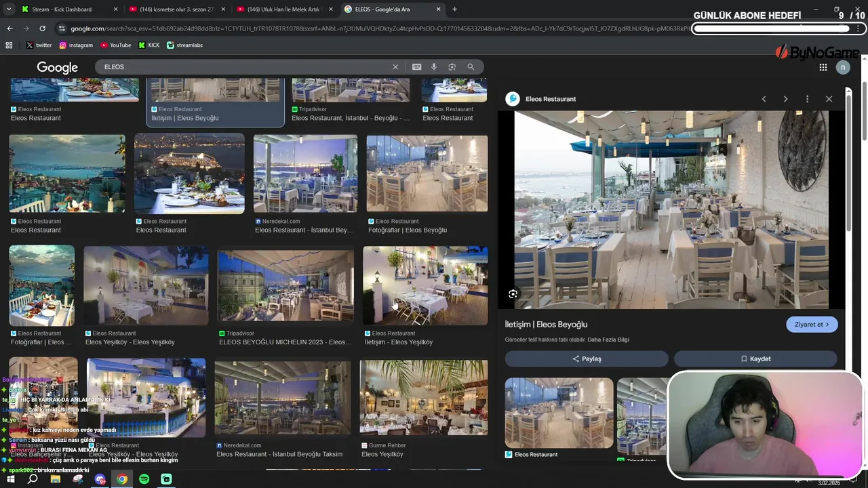Image resolution: width=868 pixels, height=488 pixels.
Task: Select İletişim - Eleos Yeşilköy image result
Action: point(425,285)
